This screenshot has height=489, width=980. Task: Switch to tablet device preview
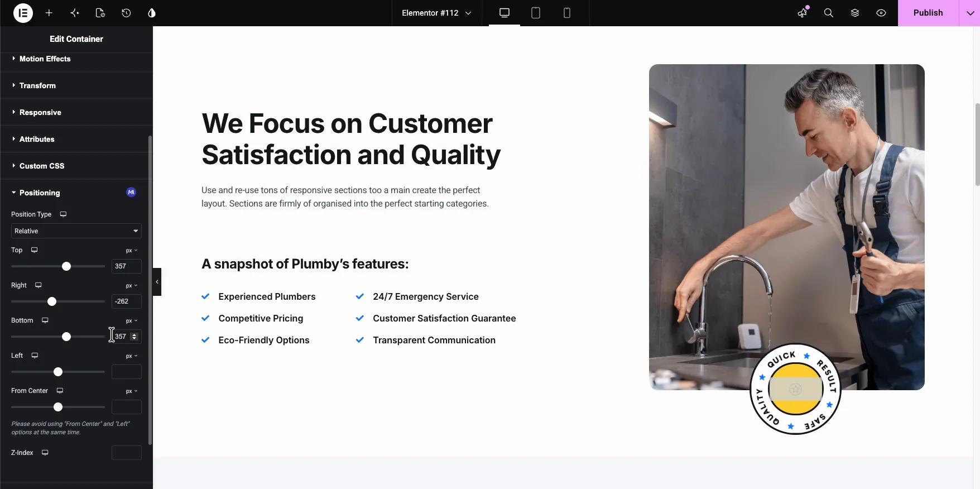pyautogui.click(x=536, y=13)
